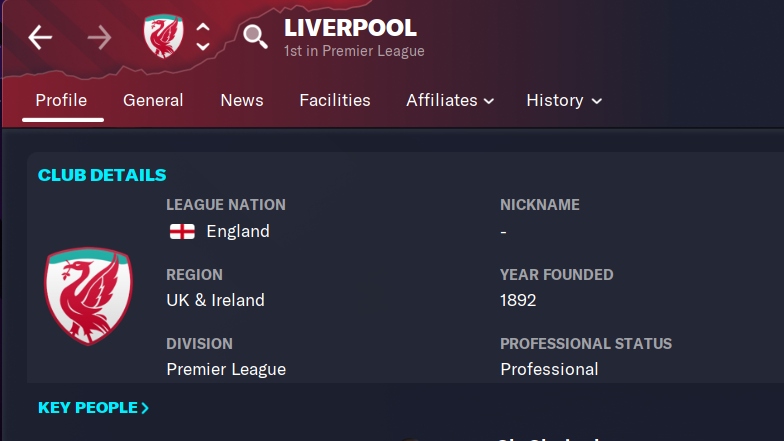Screen dimensions: 784x441
Task: Click the England league nation link
Action: (x=238, y=232)
